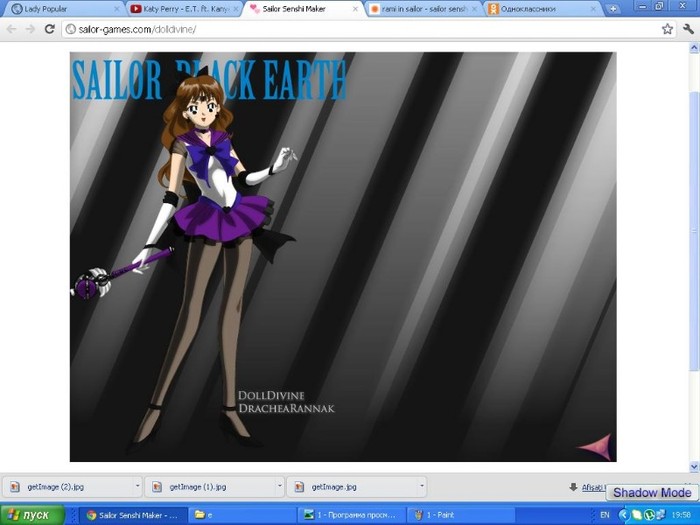Close the Lady Popular tab
This screenshot has height=525, width=700.
click(116, 8)
